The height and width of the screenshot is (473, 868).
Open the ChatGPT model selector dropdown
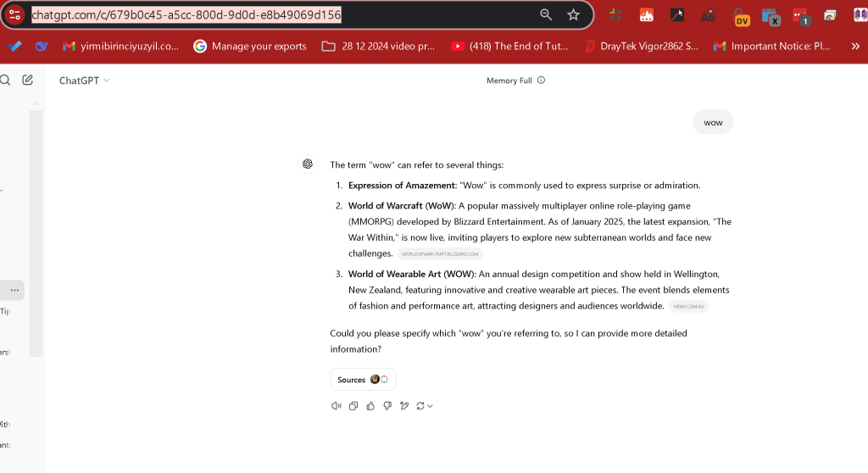(84, 81)
